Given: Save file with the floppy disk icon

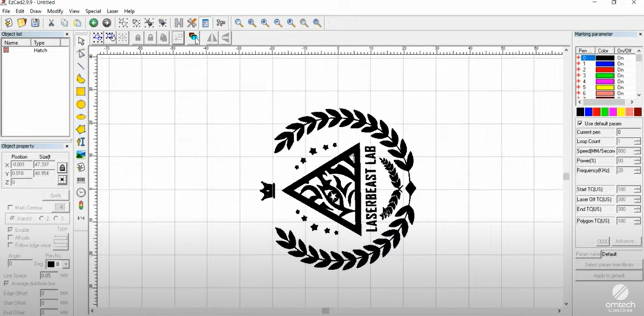Looking at the screenshot, I should tap(35, 23).
